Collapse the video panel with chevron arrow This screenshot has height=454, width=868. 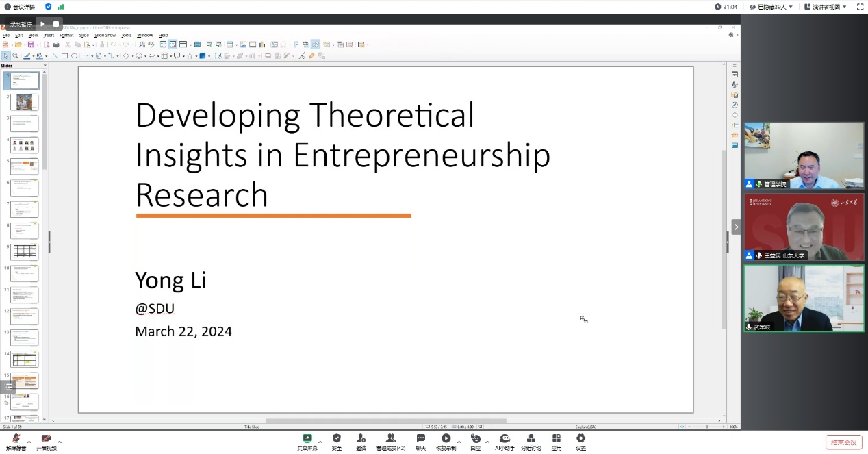pyautogui.click(x=736, y=227)
